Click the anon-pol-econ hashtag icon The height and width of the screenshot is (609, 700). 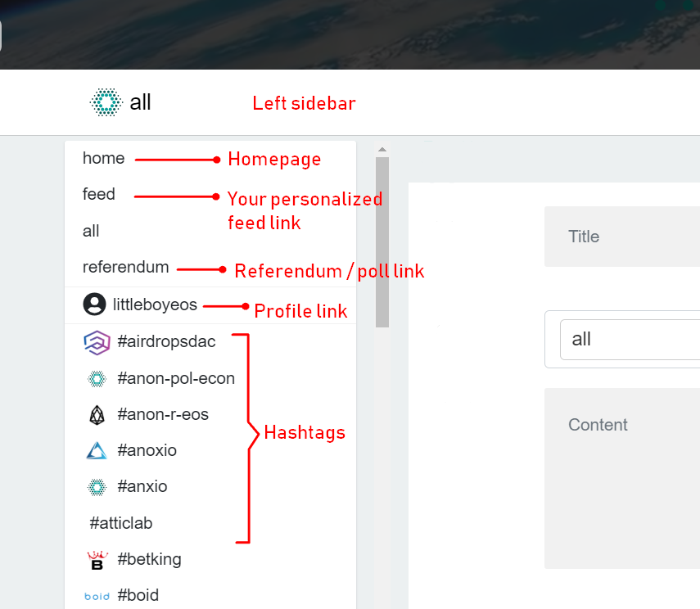[x=97, y=379]
